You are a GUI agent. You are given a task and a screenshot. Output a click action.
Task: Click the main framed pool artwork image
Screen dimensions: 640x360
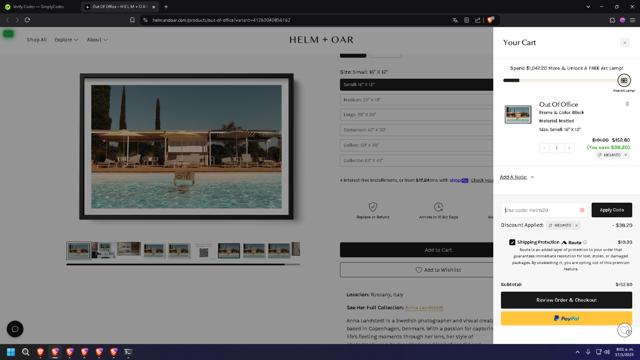[x=187, y=147]
